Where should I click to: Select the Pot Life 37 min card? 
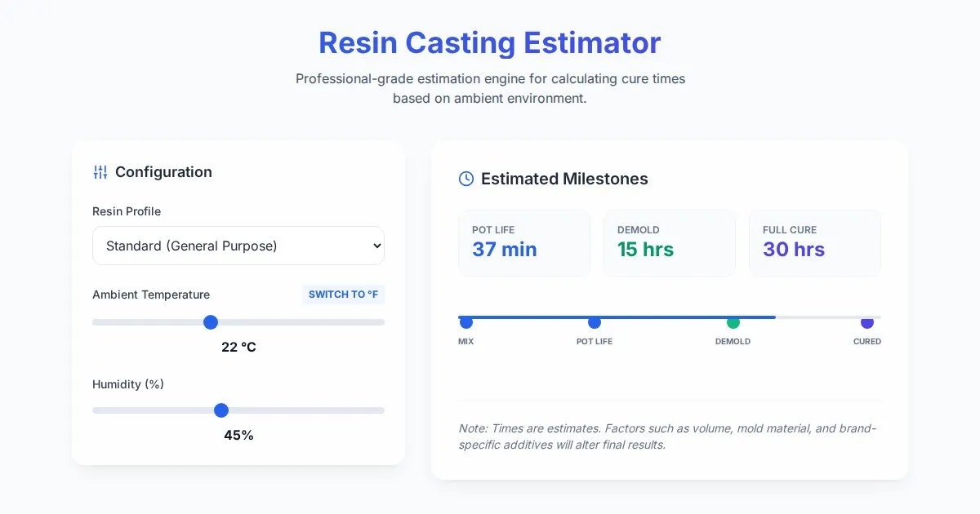(524, 243)
